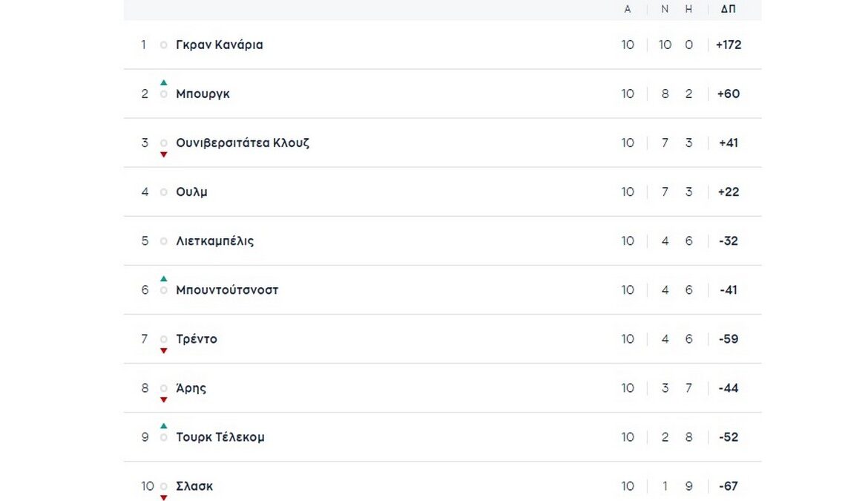Open the Γκραν Κανάρια team link

pyautogui.click(x=220, y=45)
